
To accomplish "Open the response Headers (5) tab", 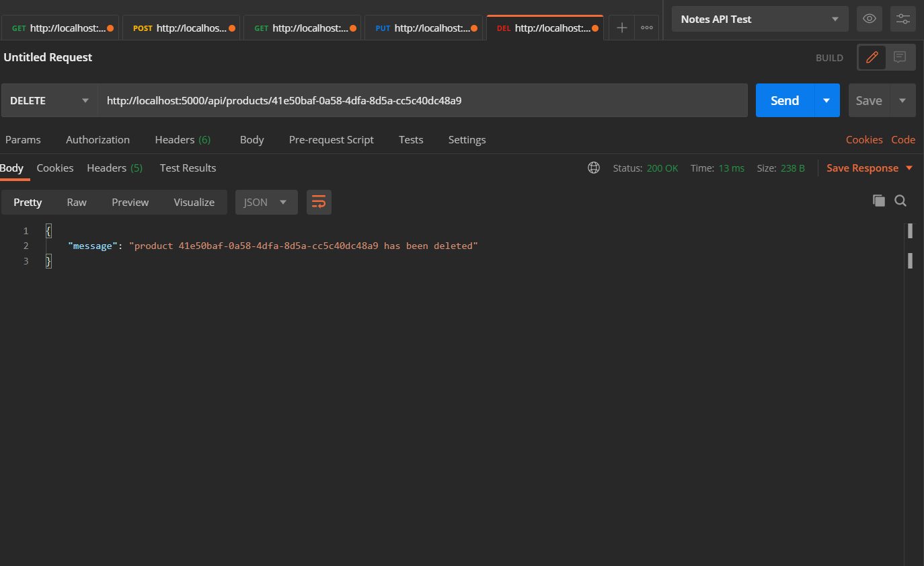I will pyautogui.click(x=114, y=168).
